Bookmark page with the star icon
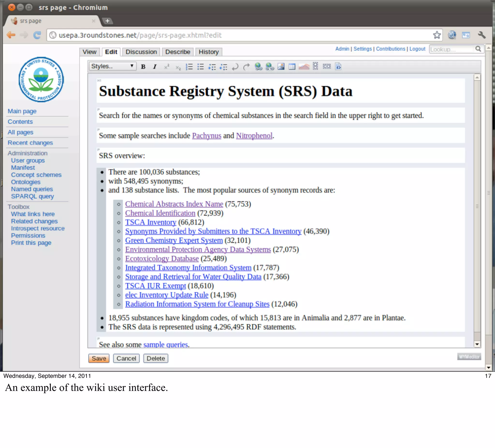The width and height of the screenshot is (495, 448). pos(437,35)
